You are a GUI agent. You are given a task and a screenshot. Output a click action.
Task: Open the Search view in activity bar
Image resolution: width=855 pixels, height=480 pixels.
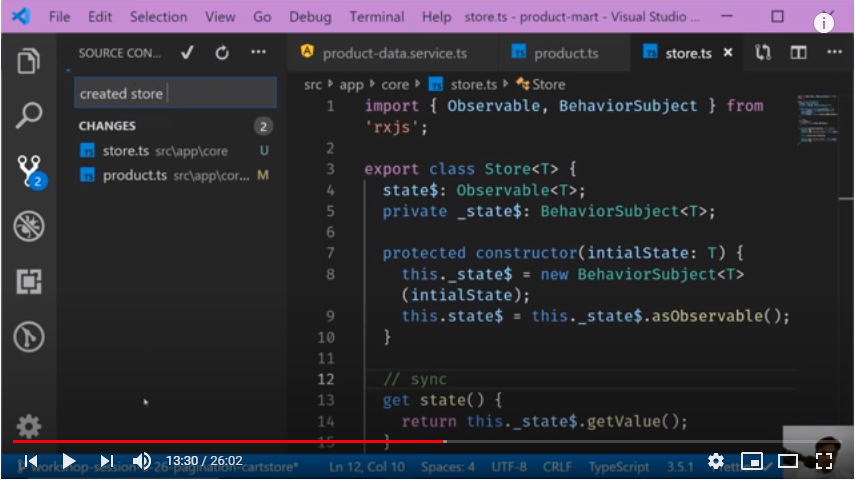29,116
